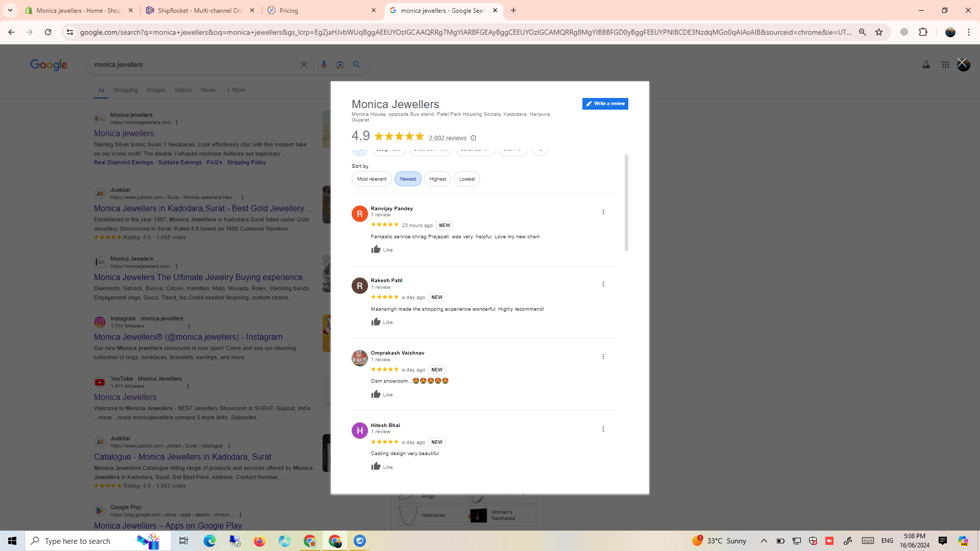Open options menu for Rakesh Patil's review
Image resolution: width=980 pixels, height=551 pixels.
(603, 284)
